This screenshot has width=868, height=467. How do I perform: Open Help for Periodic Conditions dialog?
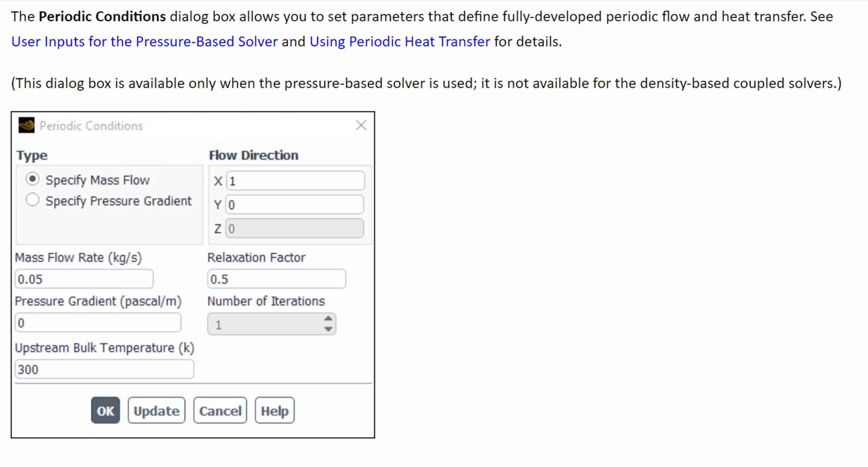coord(275,410)
